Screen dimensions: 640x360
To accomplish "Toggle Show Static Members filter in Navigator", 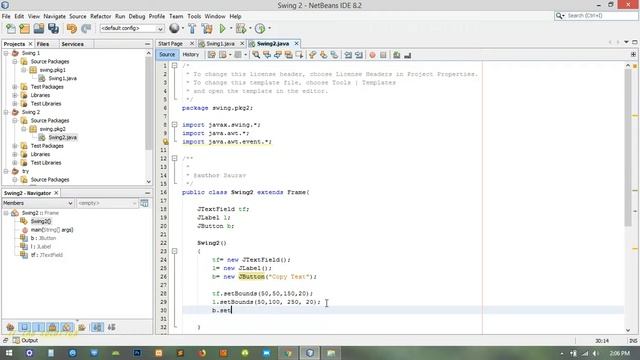I will point(38,327).
